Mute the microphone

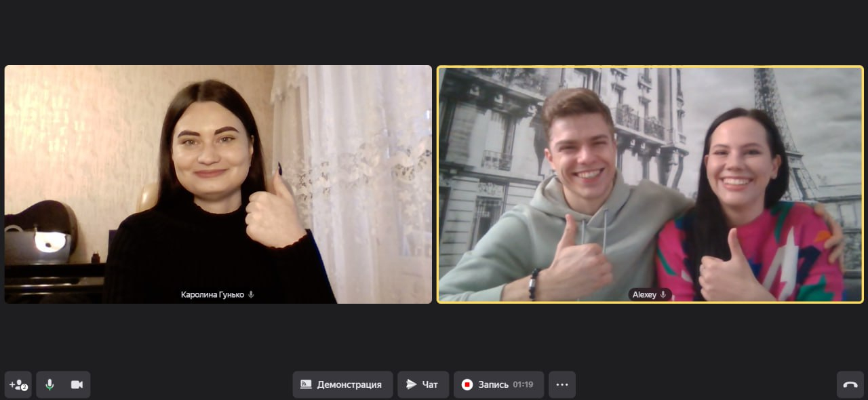tap(50, 384)
